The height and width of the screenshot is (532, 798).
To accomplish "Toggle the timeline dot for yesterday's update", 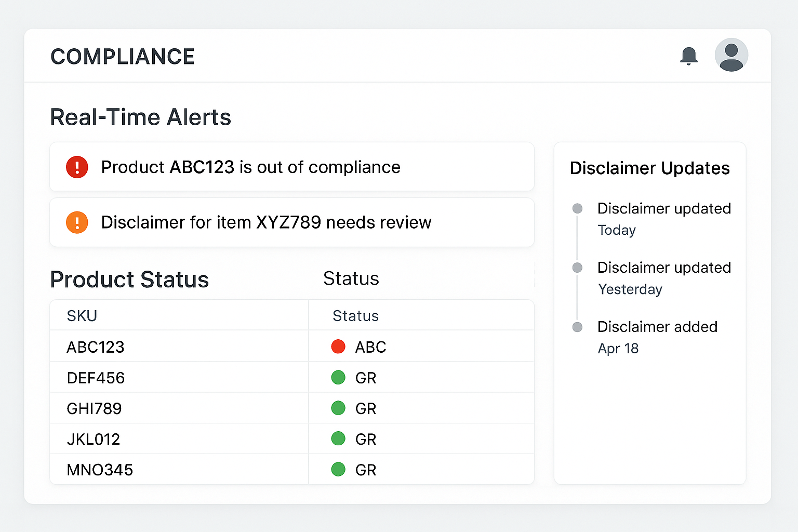I will click(577, 268).
